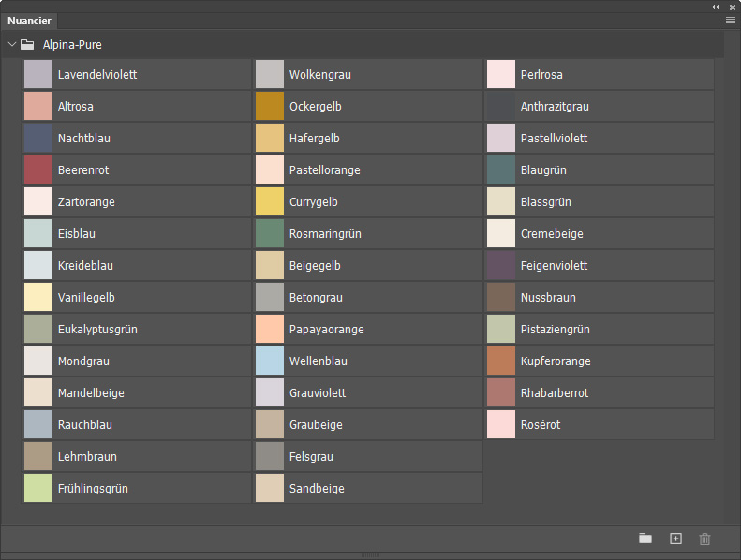Close the Nuancier panel

(x=732, y=7)
